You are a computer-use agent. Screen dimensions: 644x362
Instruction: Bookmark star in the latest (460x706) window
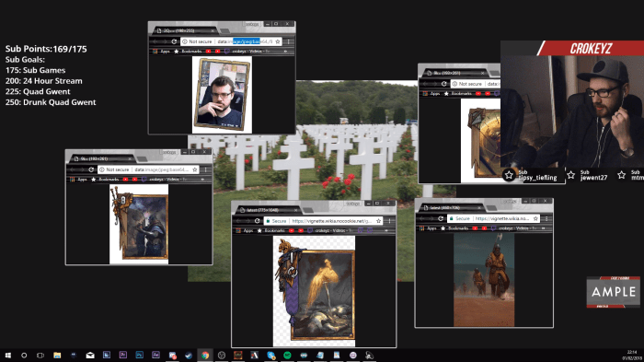click(535, 218)
